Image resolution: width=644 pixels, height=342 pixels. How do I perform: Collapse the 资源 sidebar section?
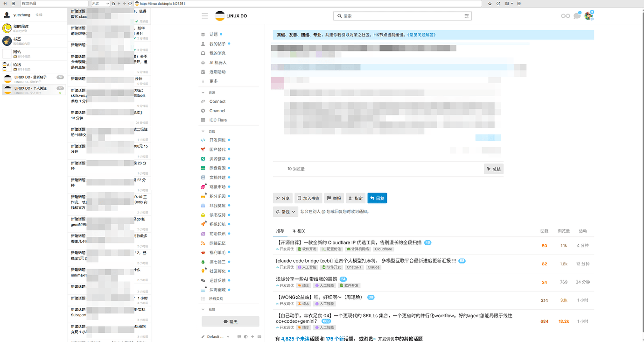(x=203, y=93)
